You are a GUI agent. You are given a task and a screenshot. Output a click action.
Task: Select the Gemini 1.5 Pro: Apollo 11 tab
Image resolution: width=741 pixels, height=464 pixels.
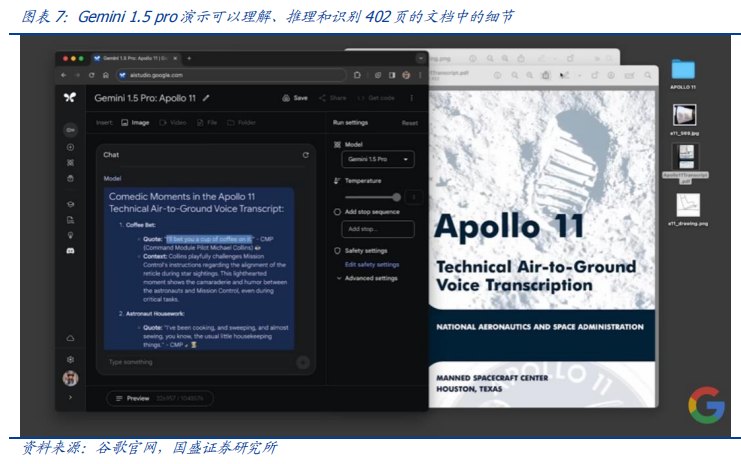coord(134,58)
